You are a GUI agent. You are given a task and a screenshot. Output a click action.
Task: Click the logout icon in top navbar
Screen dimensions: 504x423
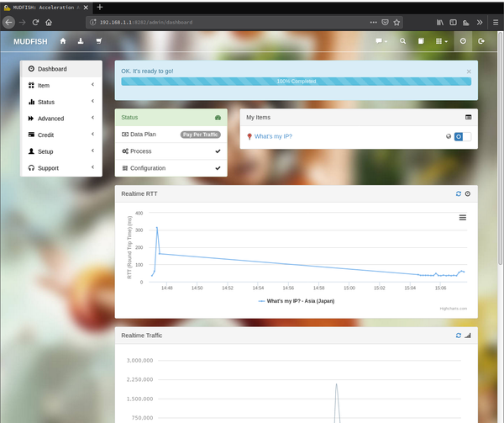click(x=481, y=40)
